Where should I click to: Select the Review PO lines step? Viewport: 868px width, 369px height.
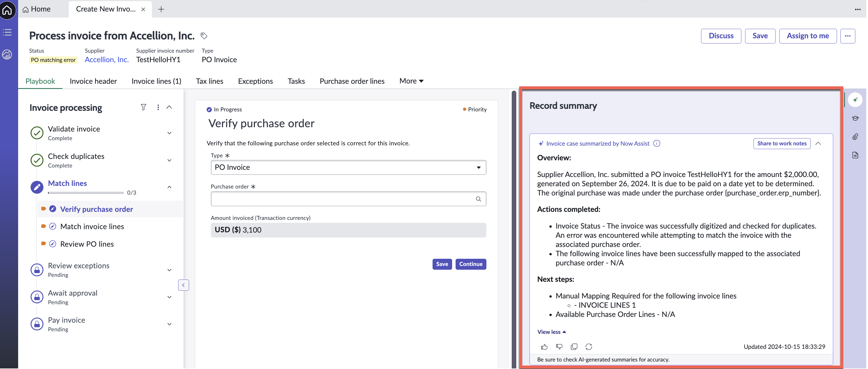(87, 244)
